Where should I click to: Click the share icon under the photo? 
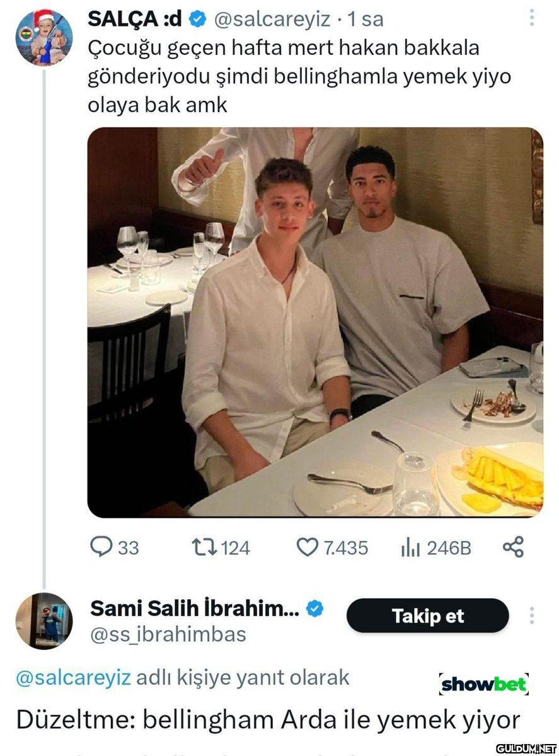point(513,547)
